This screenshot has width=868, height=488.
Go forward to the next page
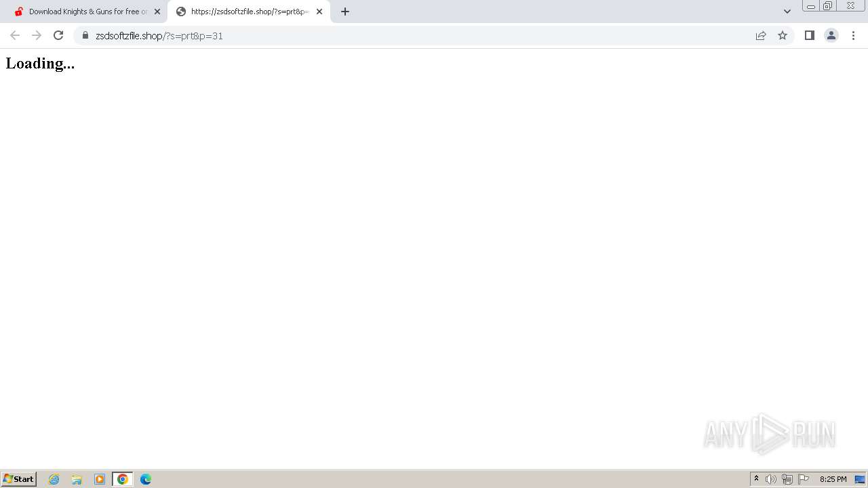point(37,35)
